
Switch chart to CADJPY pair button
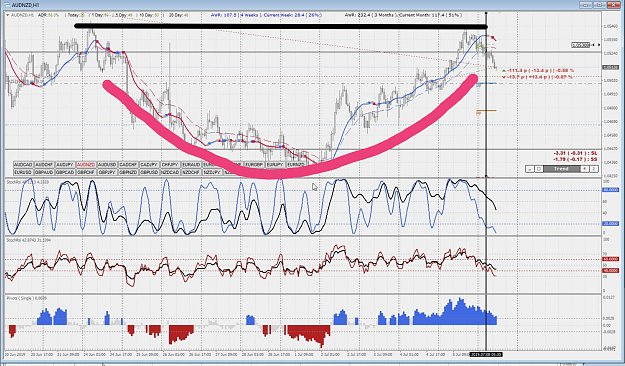point(149,165)
